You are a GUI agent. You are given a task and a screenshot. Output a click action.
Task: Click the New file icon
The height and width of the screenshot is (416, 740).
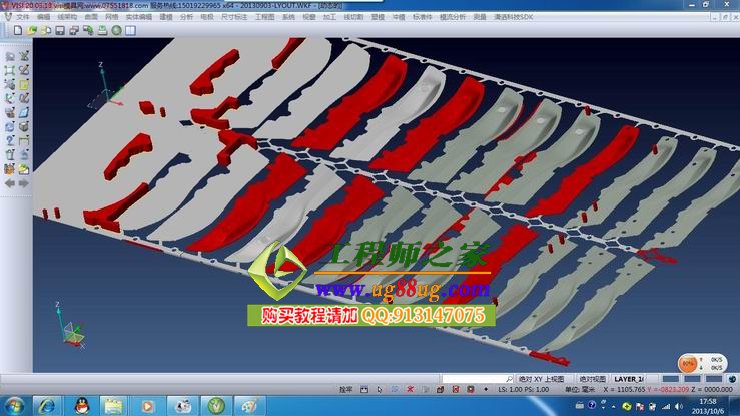pyautogui.click(x=17, y=30)
